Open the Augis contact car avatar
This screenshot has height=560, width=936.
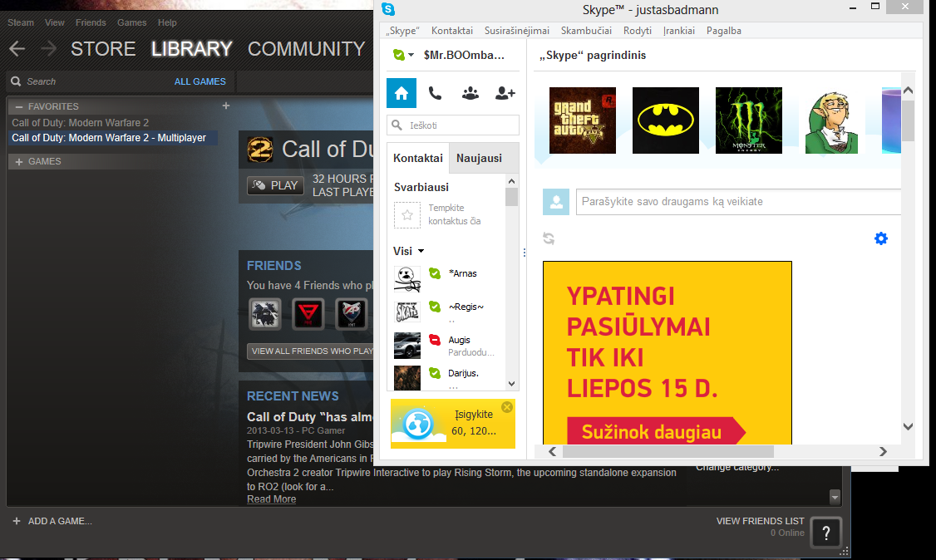(x=407, y=346)
